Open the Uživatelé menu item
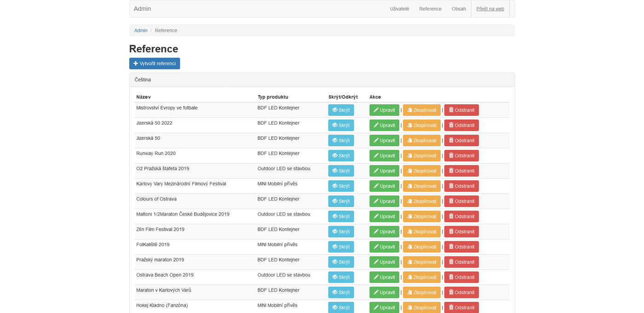 click(399, 9)
